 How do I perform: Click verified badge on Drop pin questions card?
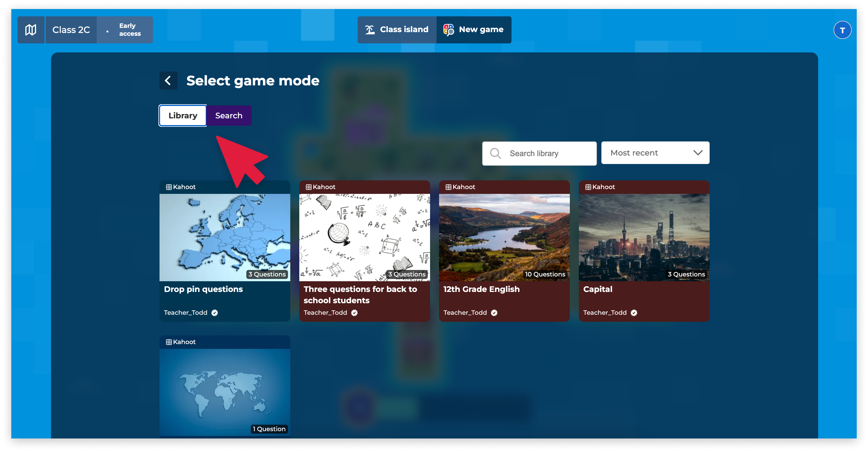(215, 313)
